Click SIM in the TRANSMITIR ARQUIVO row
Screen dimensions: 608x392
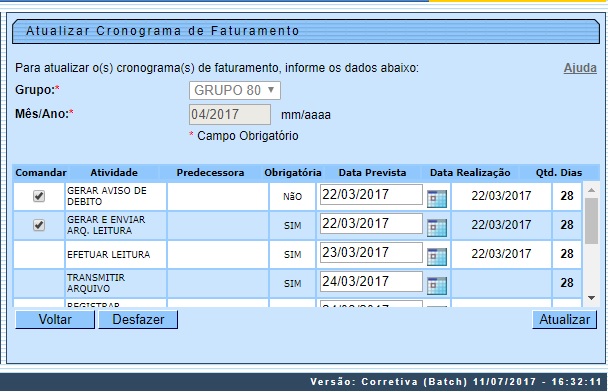[292, 284]
